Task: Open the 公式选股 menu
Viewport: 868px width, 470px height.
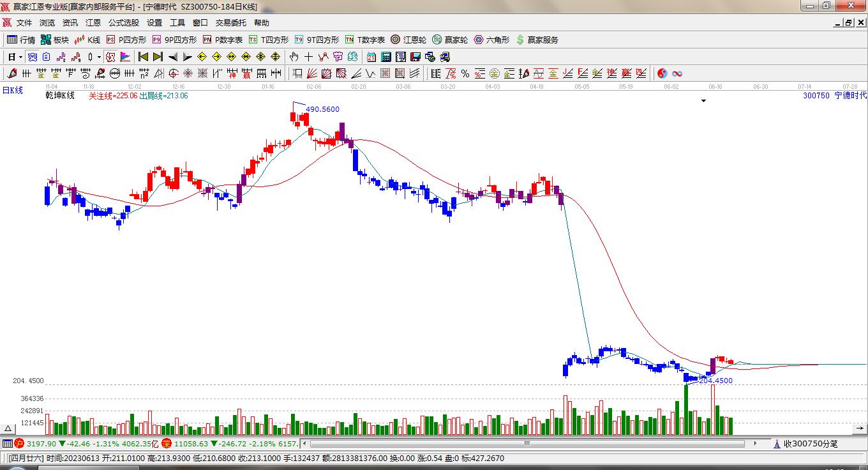Action: tap(124, 23)
